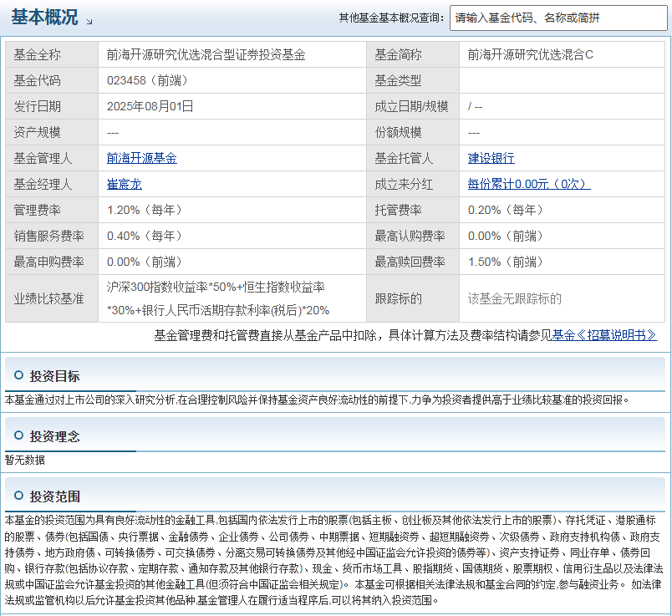Click issue date 2025年08月01日
672x616 pixels.
tap(150, 106)
